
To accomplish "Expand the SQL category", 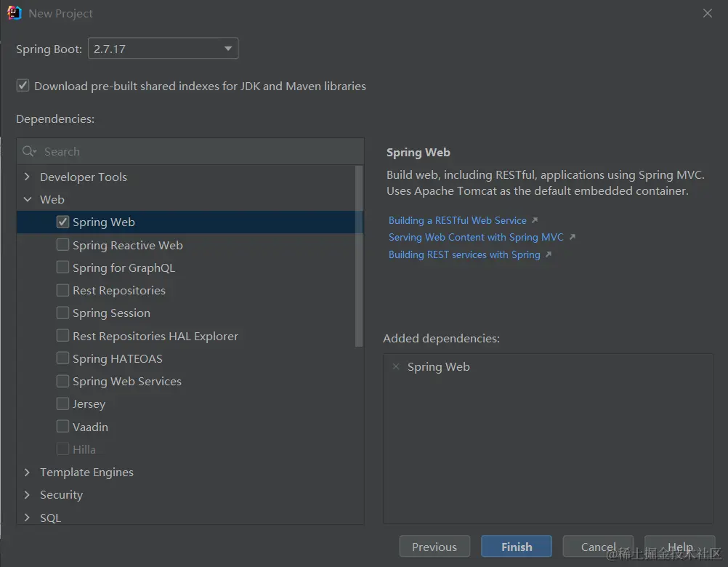I will (x=27, y=518).
